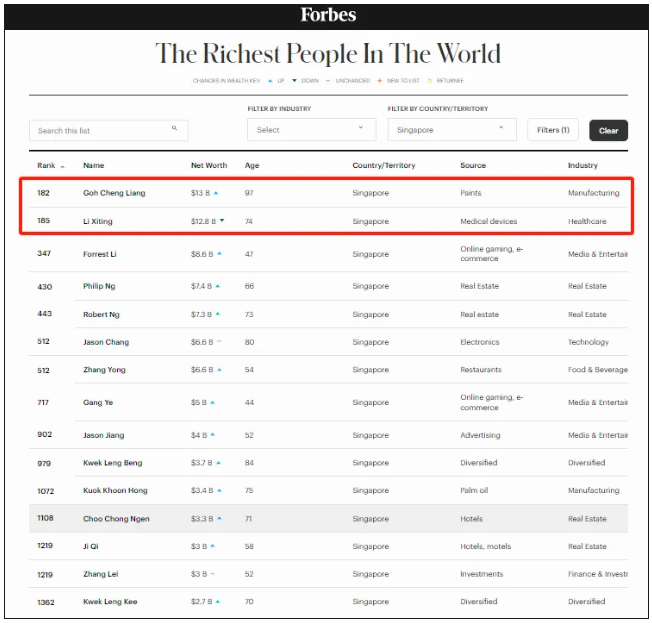This screenshot has height=623, width=652.
Task: Click 'Technology' industry cell
Action: pyautogui.click(x=588, y=342)
